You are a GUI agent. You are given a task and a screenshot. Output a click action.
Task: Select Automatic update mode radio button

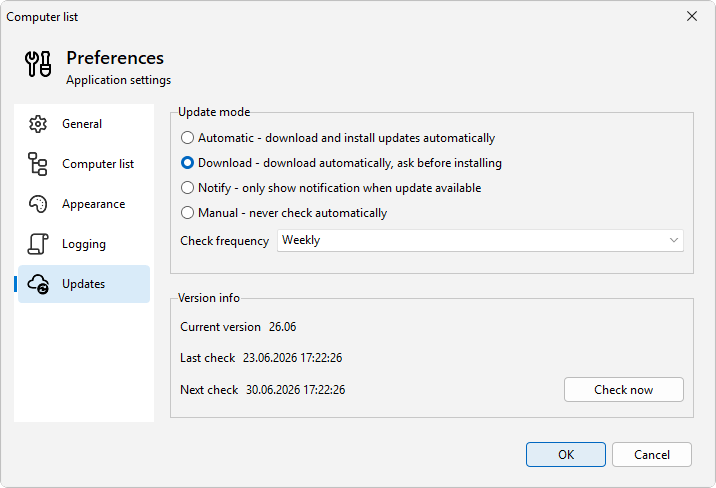pos(187,138)
